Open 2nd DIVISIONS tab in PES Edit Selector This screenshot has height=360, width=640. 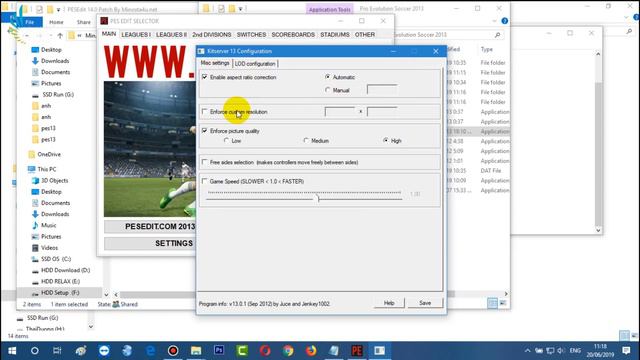211,35
